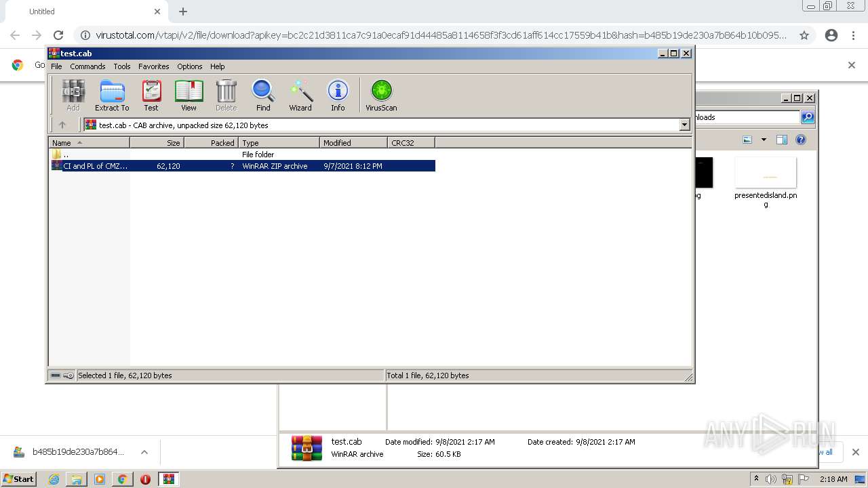Expand the archive path dropdown
868x488 pixels.
coord(684,125)
